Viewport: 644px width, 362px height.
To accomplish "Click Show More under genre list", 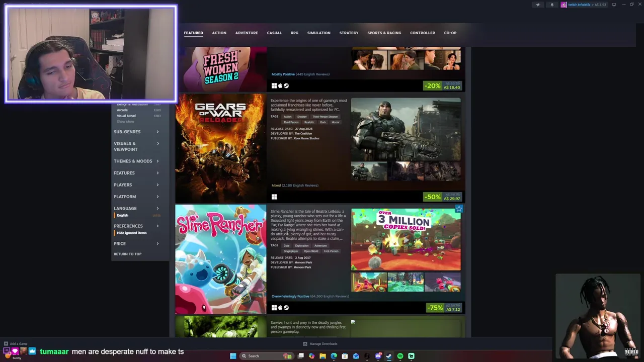I will click(125, 122).
